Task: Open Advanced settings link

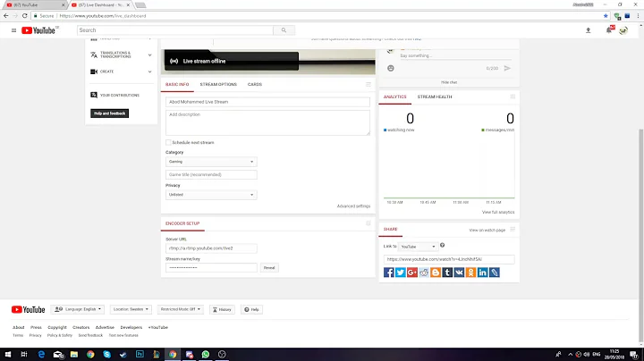Action: click(353, 206)
